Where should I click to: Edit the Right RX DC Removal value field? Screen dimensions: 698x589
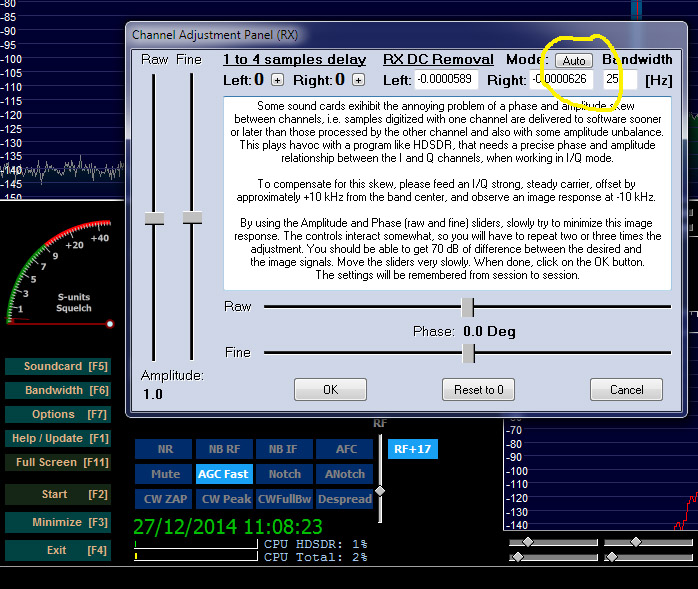click(561, 80)
